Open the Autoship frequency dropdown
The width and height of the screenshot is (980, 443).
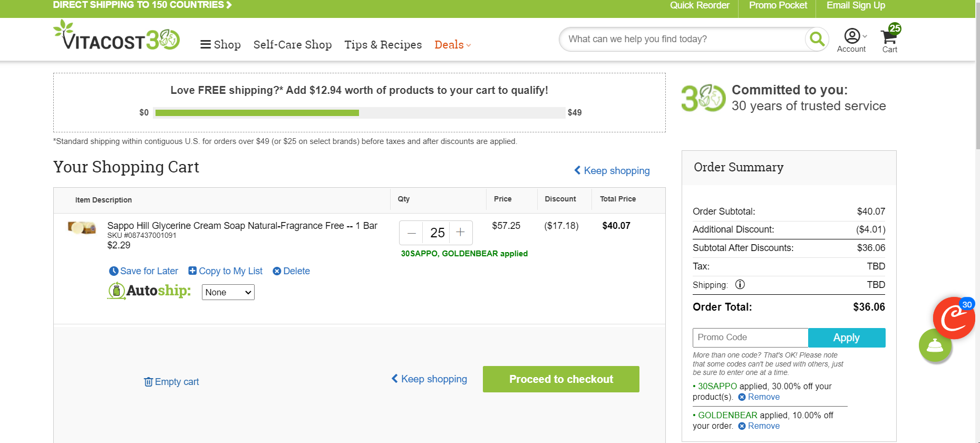(x=228, y=292)
